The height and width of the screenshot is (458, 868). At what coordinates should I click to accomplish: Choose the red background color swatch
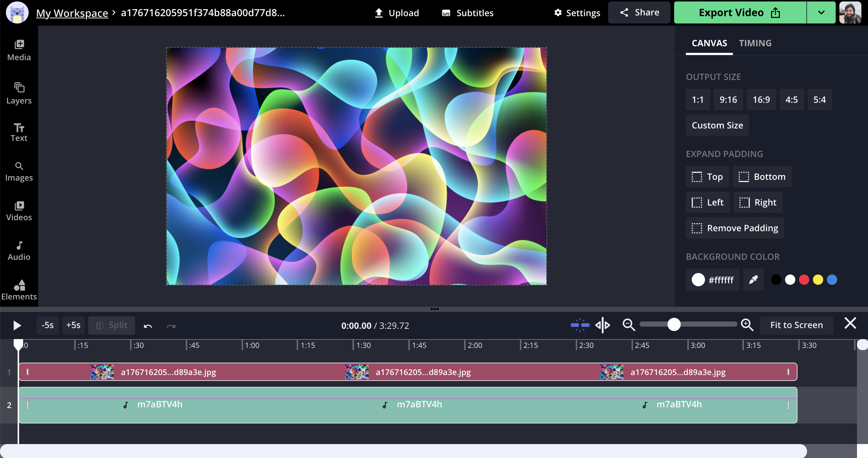pos(804,280)
